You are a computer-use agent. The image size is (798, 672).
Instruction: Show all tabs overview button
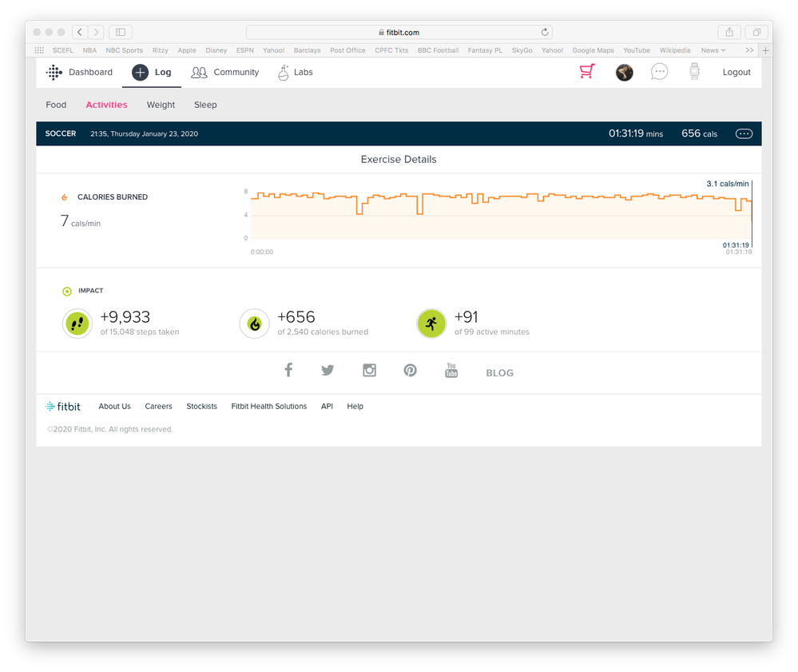coord(756,32)
